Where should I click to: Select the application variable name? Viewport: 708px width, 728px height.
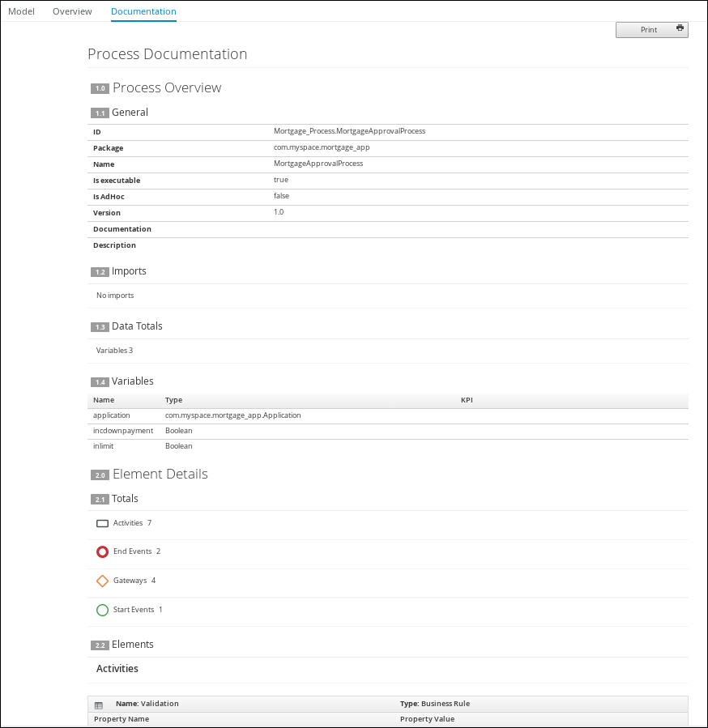click(111, 415)
